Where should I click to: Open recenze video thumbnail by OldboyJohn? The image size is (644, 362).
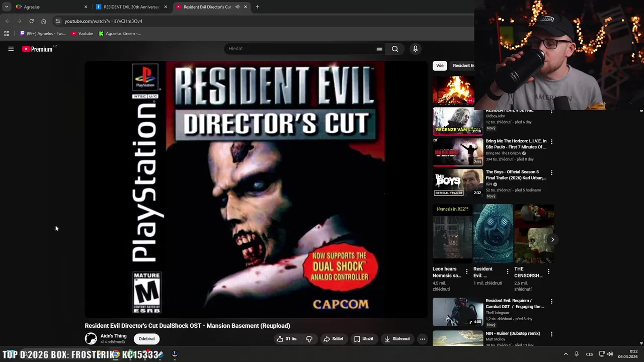[458, 121]
